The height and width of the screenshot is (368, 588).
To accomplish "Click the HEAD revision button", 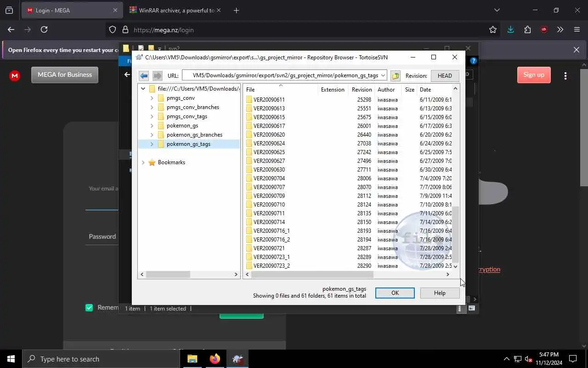I will (445, 75).
